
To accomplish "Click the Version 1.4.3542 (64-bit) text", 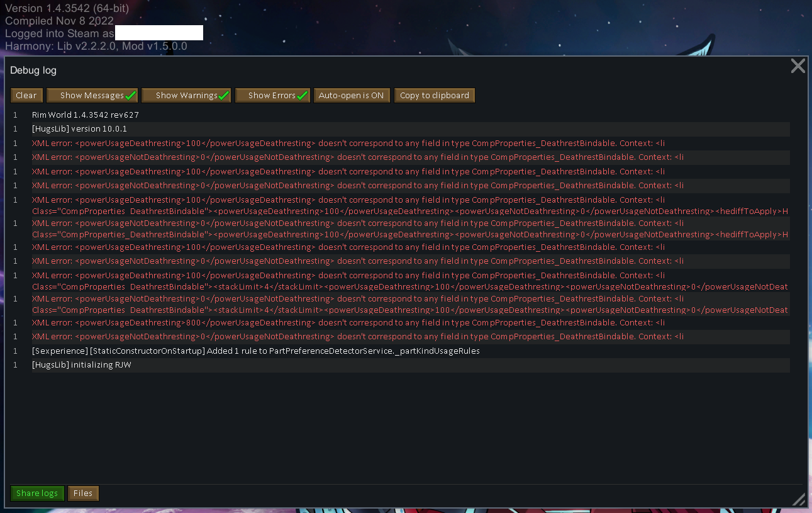I will tap(67, 8).
